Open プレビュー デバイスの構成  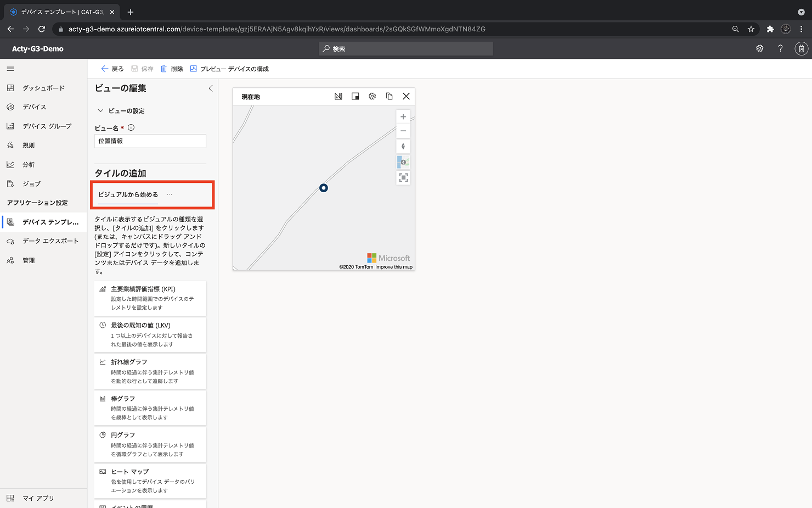coord(229,69)
